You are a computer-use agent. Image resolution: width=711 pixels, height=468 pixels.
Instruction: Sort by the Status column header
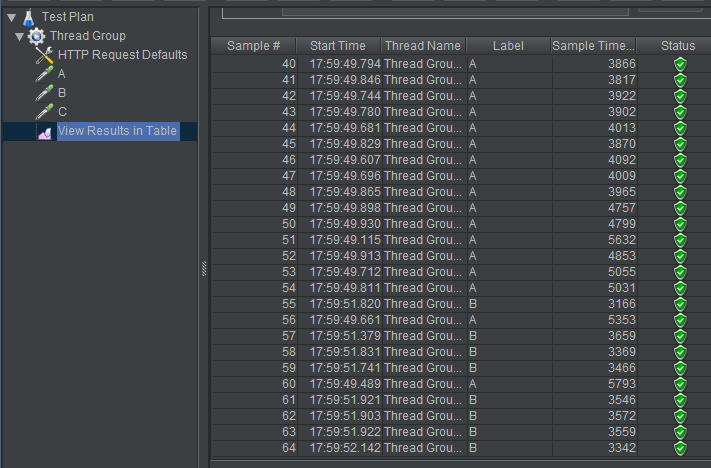(677, 46)
